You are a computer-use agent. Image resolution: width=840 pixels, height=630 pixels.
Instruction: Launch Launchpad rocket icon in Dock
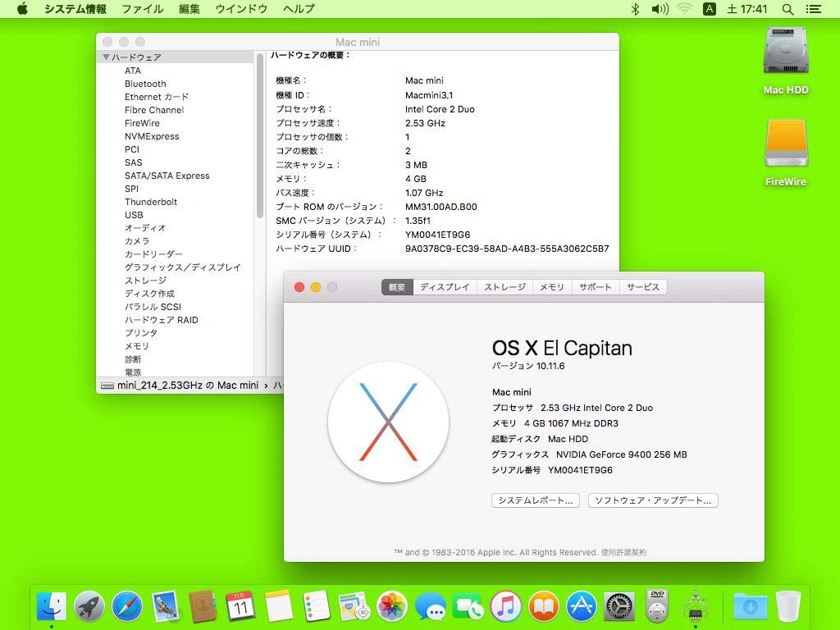click(89, 606)
